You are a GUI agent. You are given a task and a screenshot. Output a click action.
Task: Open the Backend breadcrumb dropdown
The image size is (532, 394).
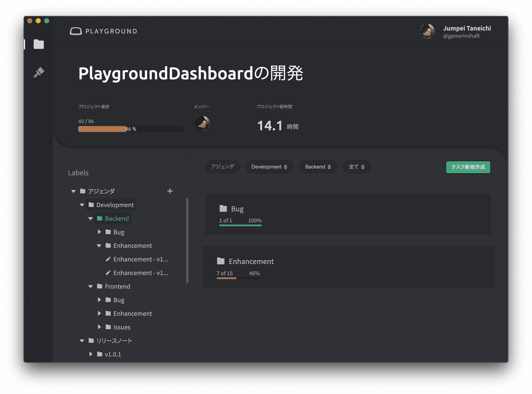[x=318, y=167]
